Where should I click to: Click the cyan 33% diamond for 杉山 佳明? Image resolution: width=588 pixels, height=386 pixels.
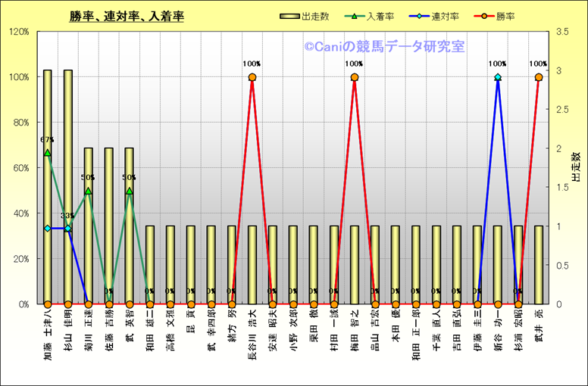pyautogui.click(x=68, y=228)
